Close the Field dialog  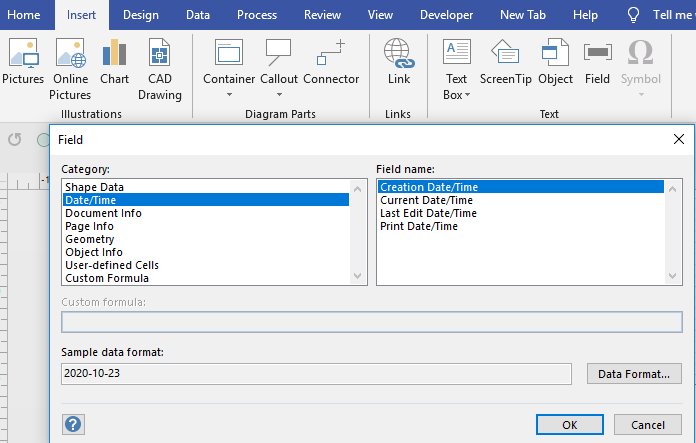pyautogui.click(x=679, y=140)
